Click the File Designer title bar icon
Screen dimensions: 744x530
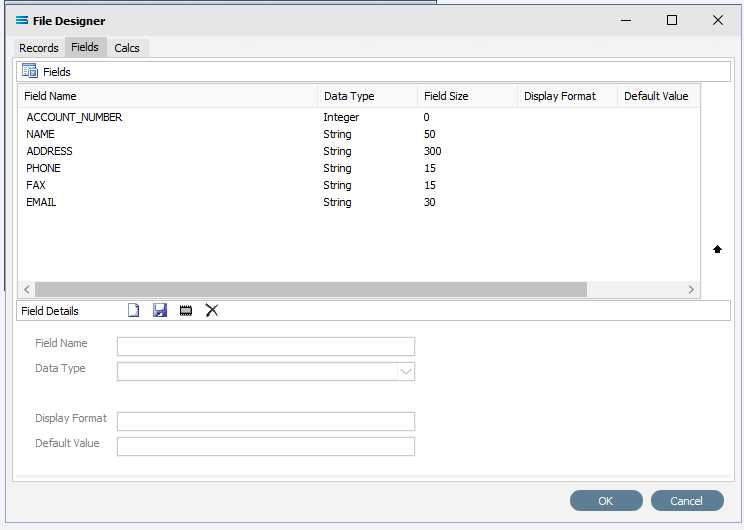pos(22,20)
